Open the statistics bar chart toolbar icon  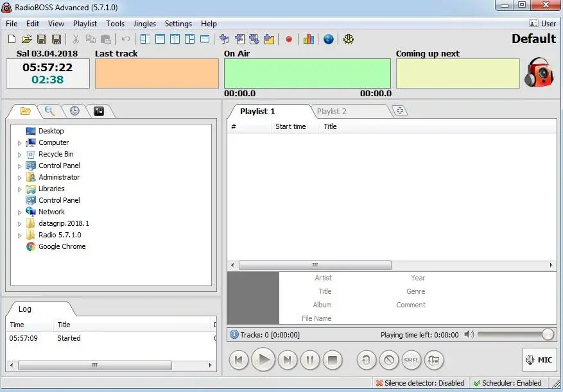(x=308, y=39)
